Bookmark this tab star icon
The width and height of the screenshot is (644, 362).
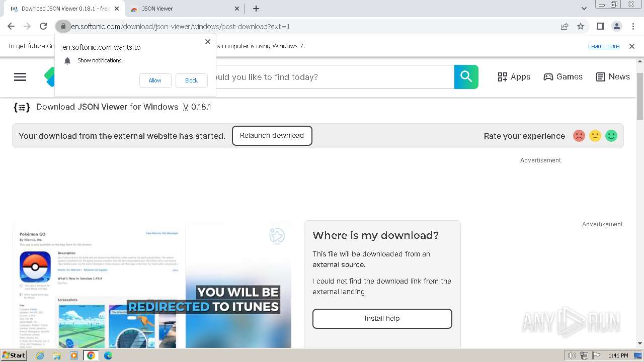[x=581, y=26]
